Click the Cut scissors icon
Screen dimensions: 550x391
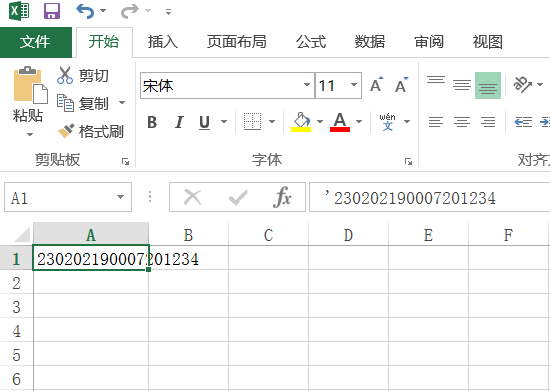65,75
